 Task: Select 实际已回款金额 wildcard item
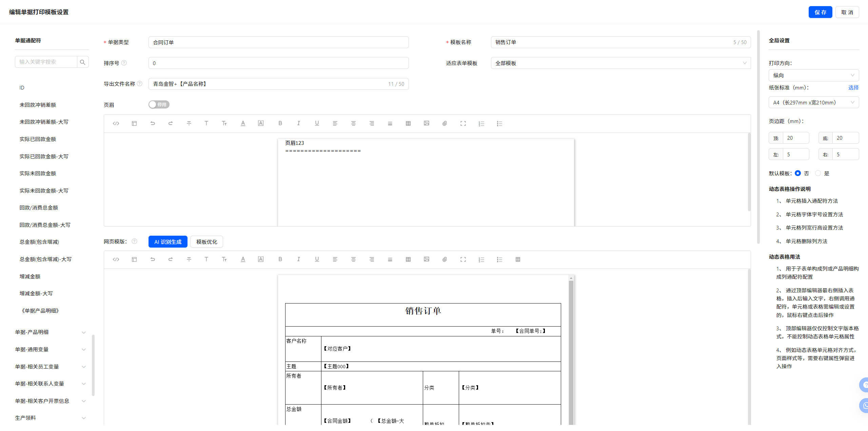[x=38, y=139]
